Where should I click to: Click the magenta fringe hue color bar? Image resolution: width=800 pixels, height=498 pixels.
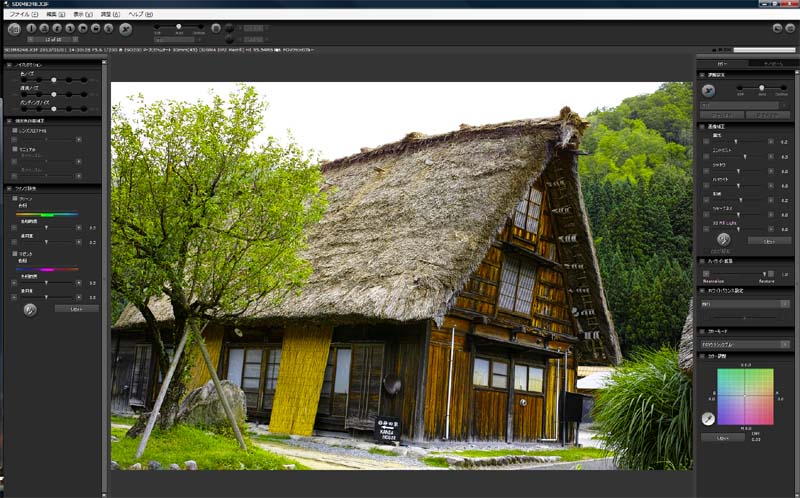[x=47, y=269]
